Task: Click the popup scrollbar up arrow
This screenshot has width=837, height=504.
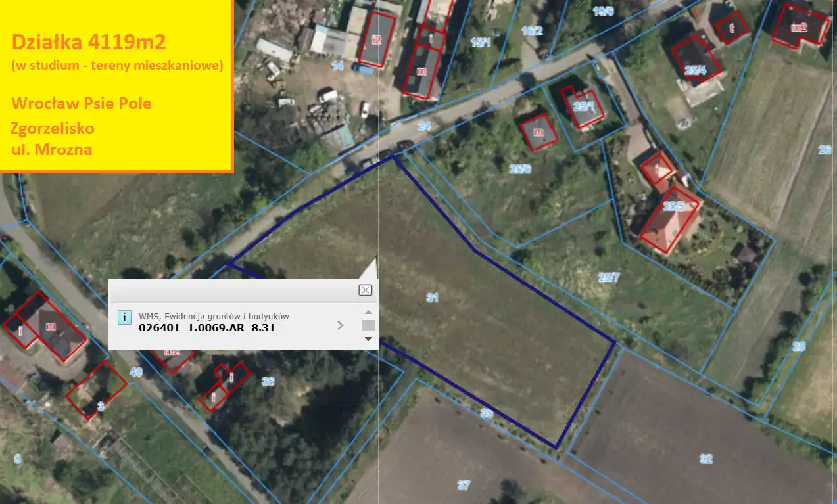Action: 368,312
